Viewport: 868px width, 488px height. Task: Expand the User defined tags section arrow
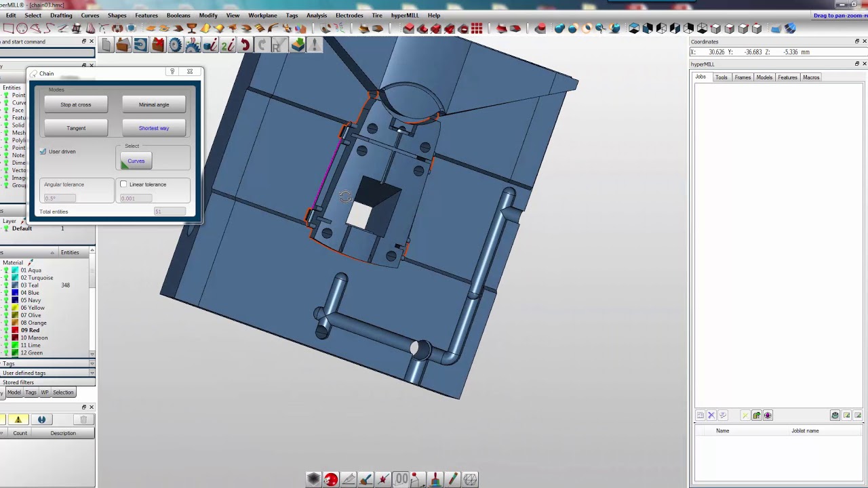92,373
